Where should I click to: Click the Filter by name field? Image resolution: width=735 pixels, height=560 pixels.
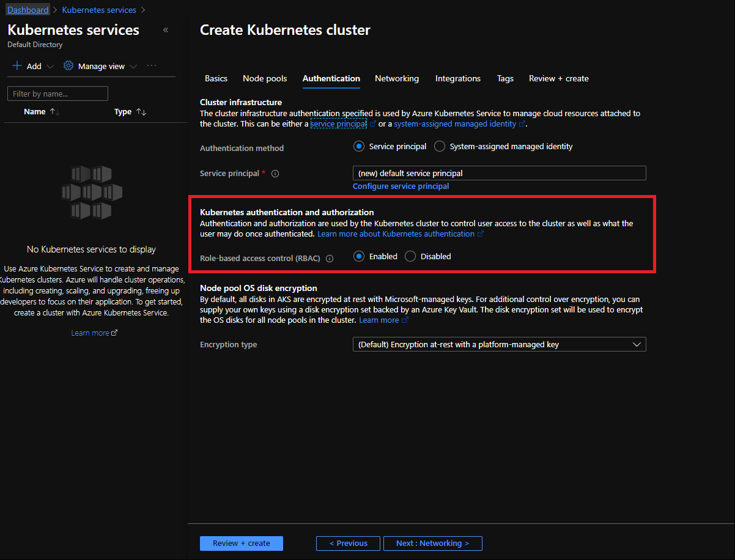pos(57,94)
